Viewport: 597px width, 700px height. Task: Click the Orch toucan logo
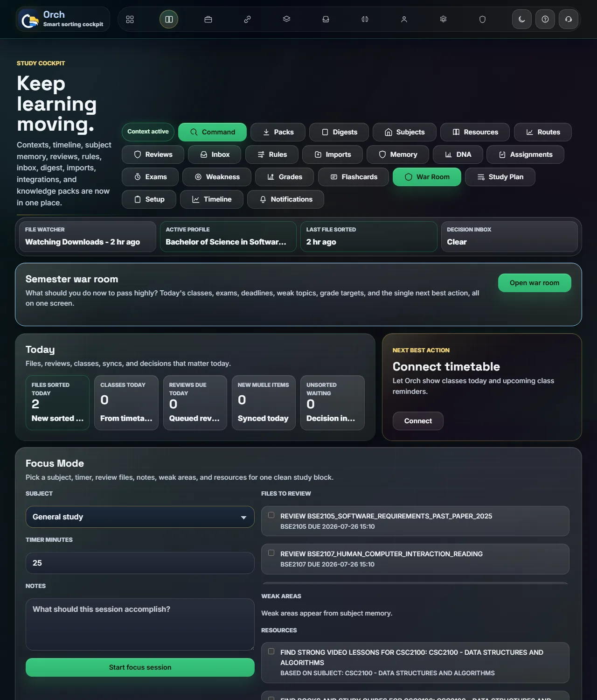29,20
